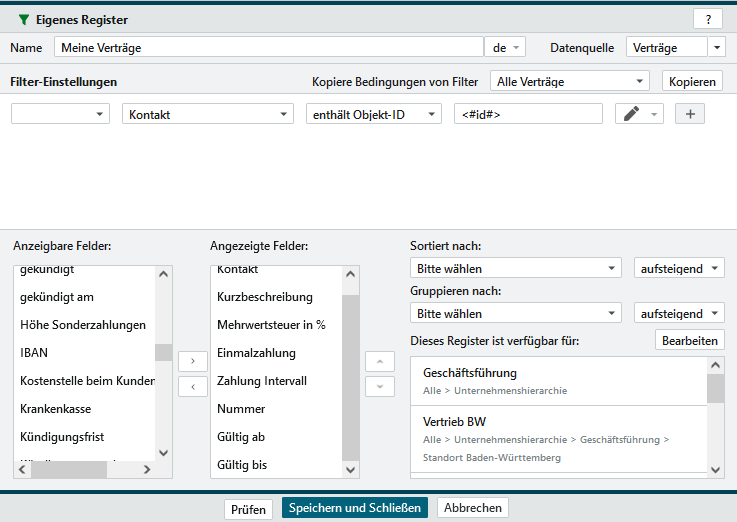The image size is (737, 522).
Task: Open the 'Sortiert nach' field dropdown
Action: click(x=516, y=268)
